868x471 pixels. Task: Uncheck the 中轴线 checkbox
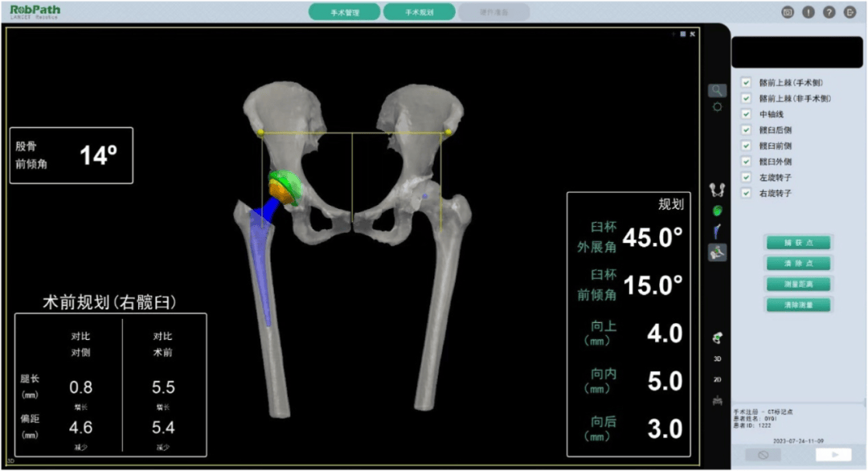(x=747, y=114)
